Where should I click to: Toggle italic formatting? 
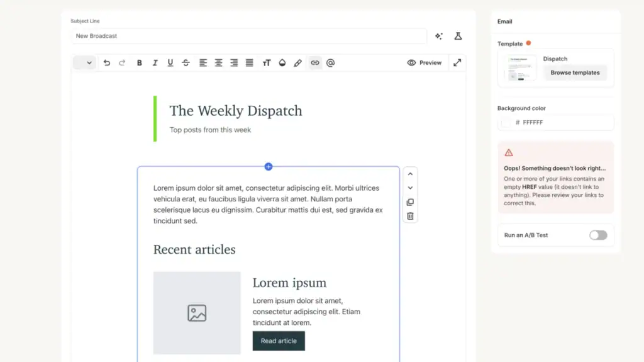pos(155,63)
